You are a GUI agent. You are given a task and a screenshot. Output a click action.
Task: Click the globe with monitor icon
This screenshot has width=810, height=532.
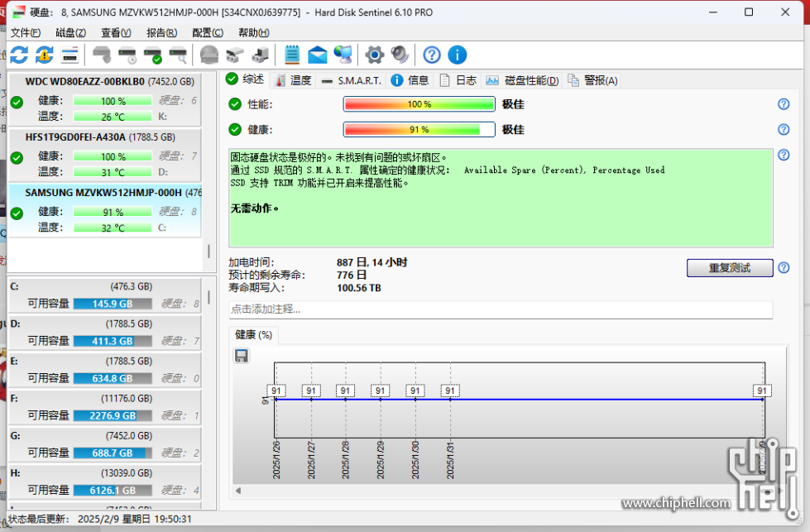(343, 55)
